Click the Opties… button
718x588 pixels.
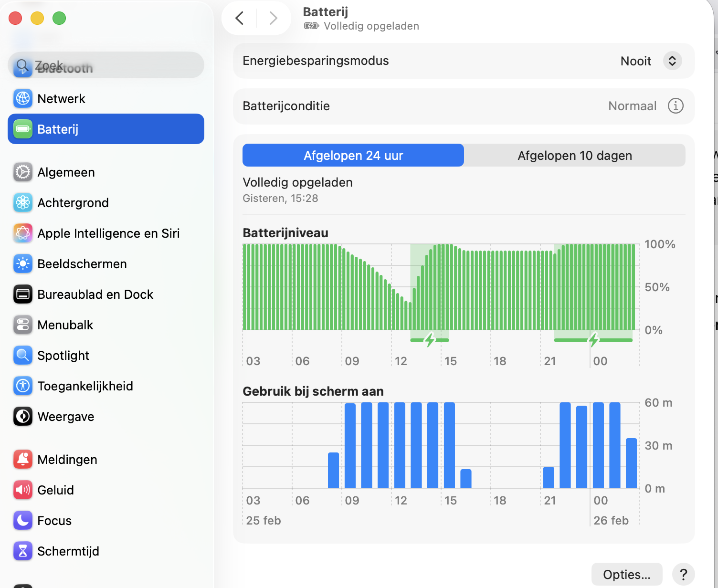point(627,574)
